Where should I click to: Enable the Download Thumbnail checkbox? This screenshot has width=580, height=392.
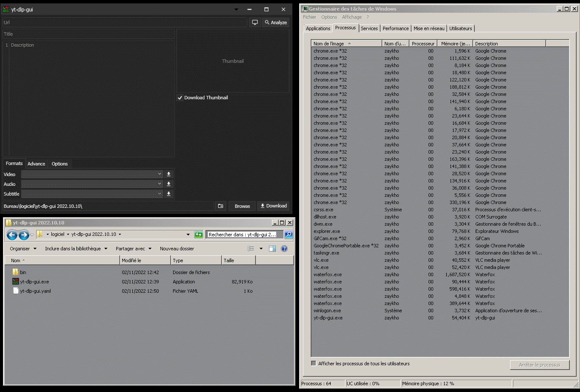click(180, 98)
